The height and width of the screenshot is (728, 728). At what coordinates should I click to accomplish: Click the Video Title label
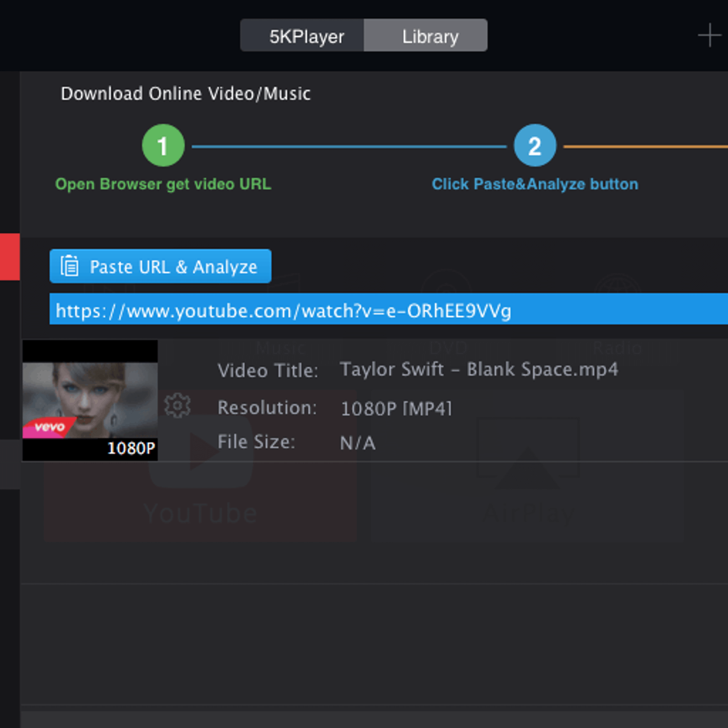pyautogui.click(x=268, y=371)
